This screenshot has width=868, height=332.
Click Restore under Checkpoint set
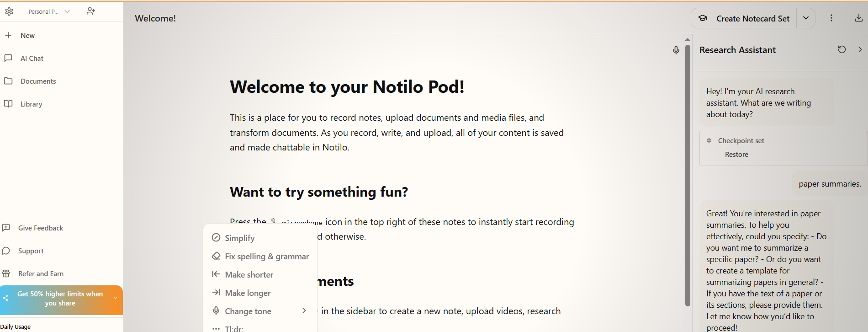736,155
